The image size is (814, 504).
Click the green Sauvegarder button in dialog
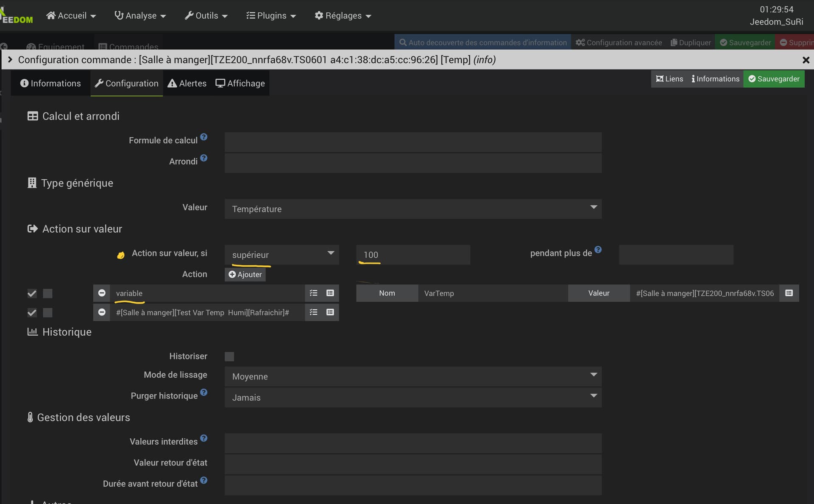(774, 79)
